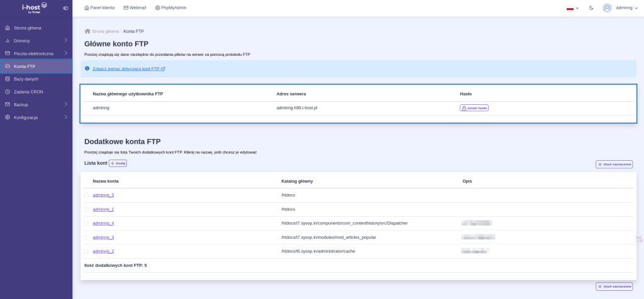The image size is (644, 299).
Task: Tick the checkbox next to adminng_2
Action: (x=87, y=251)
